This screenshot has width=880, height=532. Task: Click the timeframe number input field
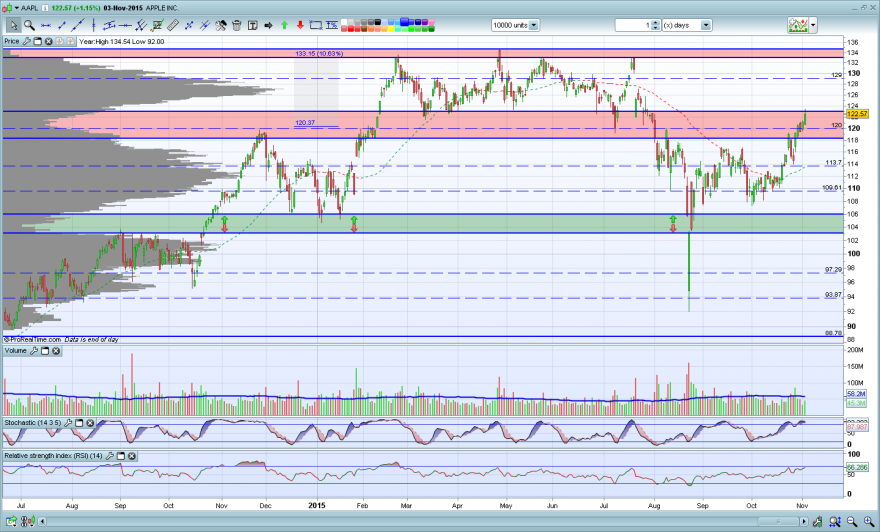[x=633, y=25]
